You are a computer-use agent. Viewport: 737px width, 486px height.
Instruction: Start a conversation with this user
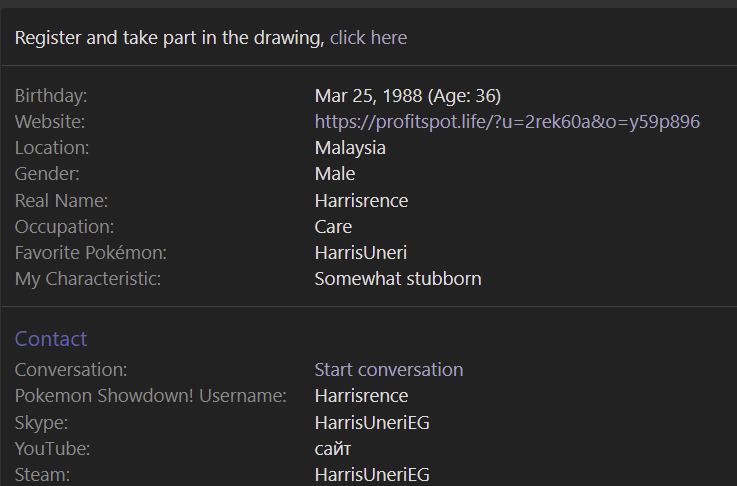point(389,370)
